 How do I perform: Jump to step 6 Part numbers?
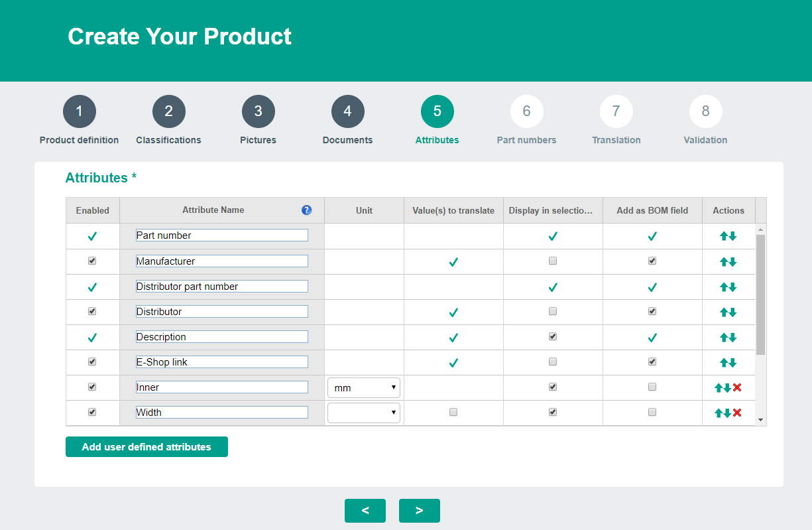click(526, 111)
